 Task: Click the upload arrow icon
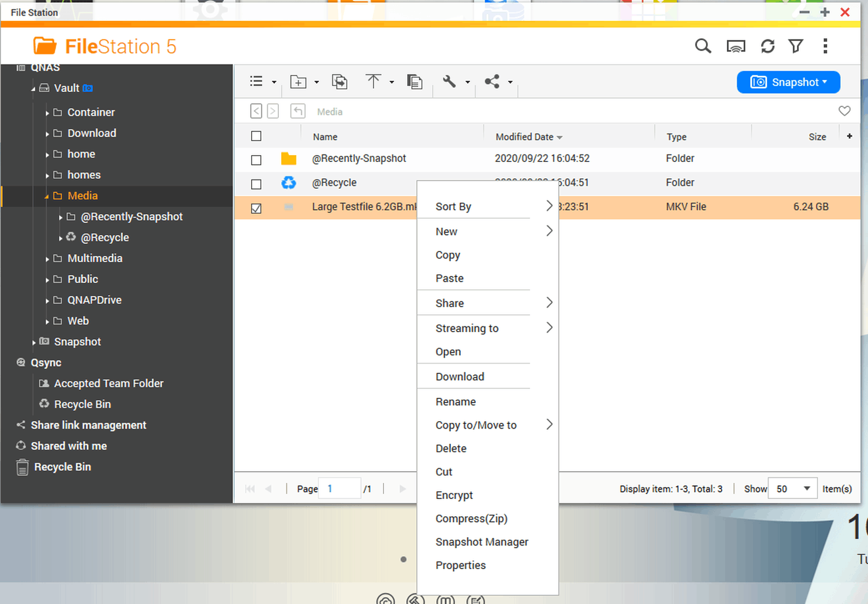click(x=373, y=81)
